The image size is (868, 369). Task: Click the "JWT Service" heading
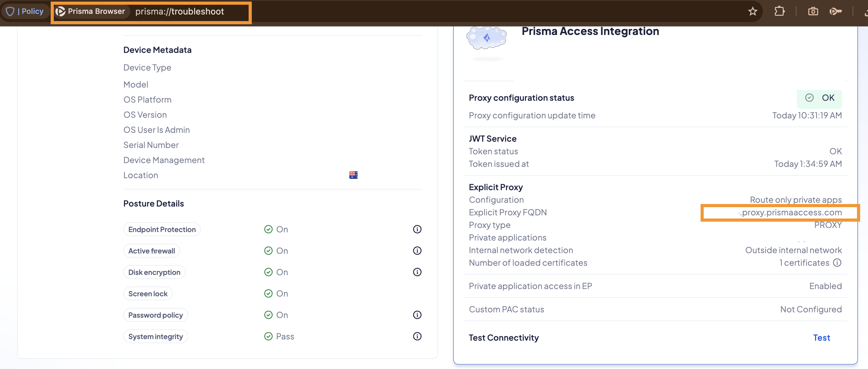pos(492,139)
